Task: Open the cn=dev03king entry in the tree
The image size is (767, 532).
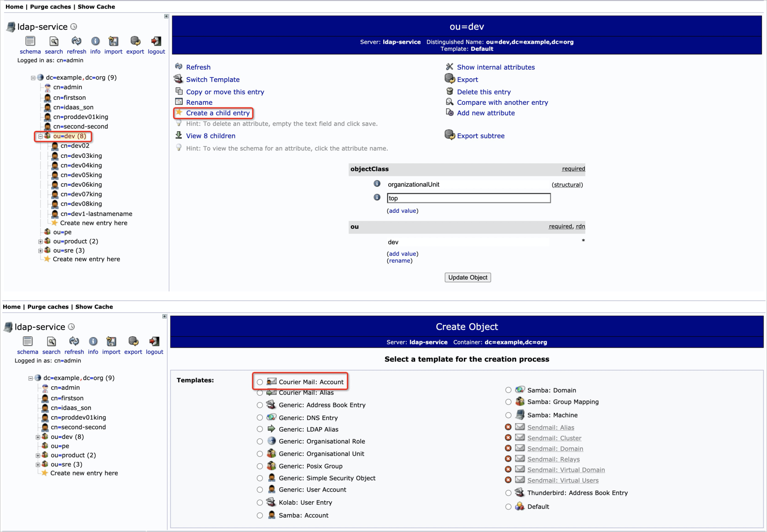Action: [x=81, y=156]
